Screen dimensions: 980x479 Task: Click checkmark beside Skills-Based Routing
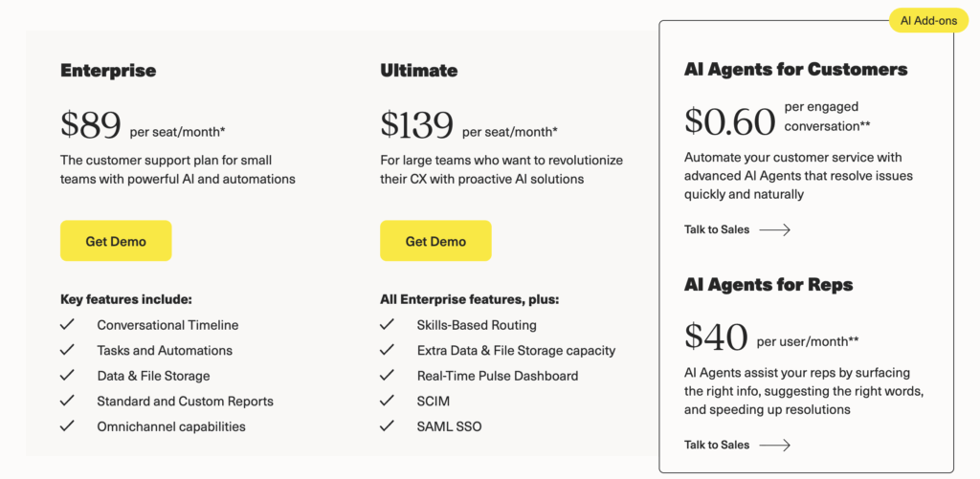click(x=388, y=325)
